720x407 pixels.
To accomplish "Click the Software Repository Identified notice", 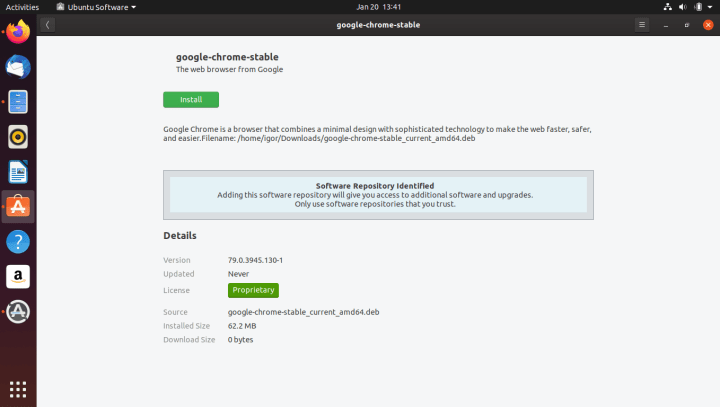I will click(378, 195).
